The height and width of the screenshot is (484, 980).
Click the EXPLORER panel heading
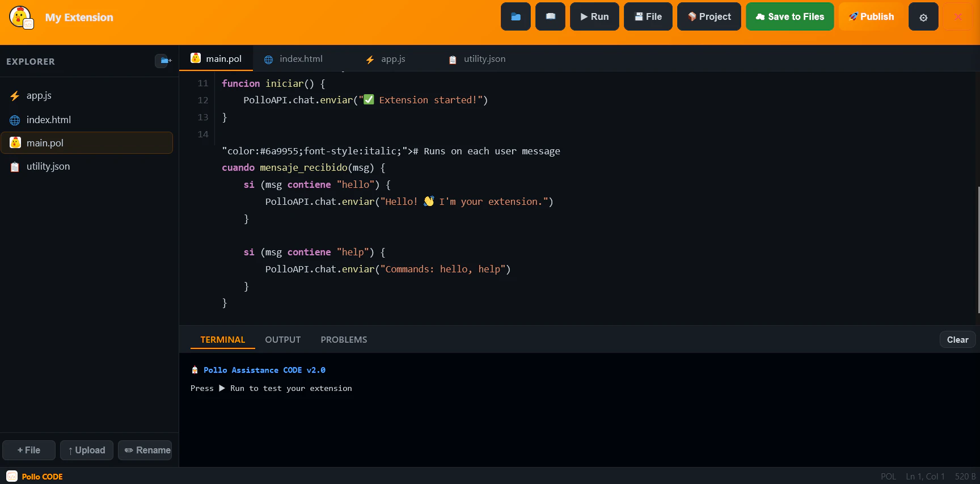(x=31, y=61)
